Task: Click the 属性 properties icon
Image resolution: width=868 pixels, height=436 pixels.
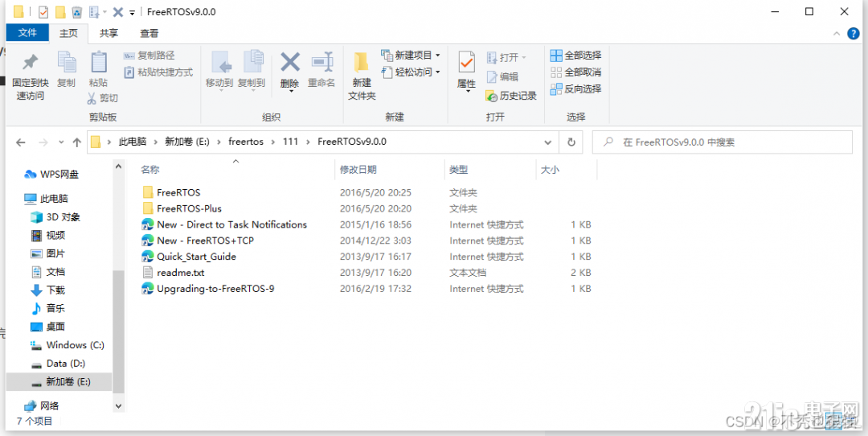Action: pyautogui.click(x=467, y=64)
